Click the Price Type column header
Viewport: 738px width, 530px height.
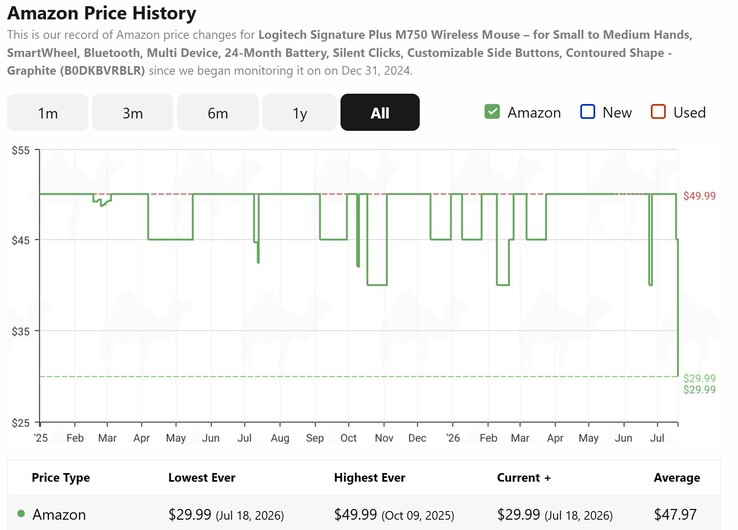click(61, 477)
